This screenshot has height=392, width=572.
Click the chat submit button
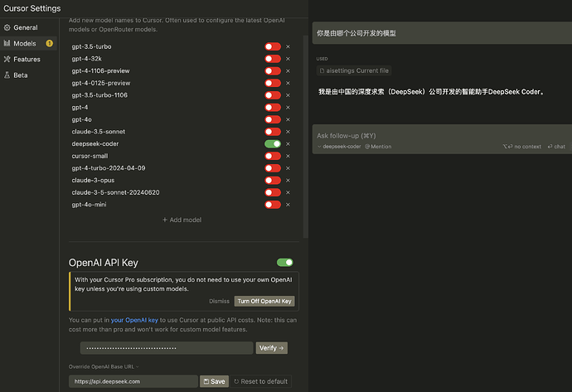coord(556,147)
